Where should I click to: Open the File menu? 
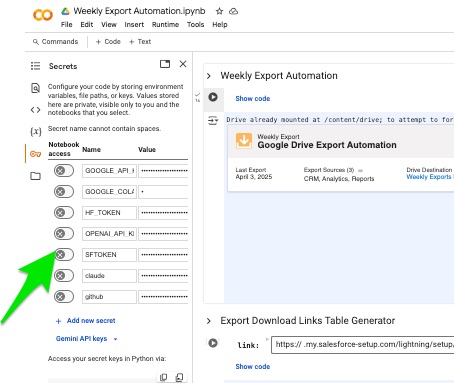(66, 25)
